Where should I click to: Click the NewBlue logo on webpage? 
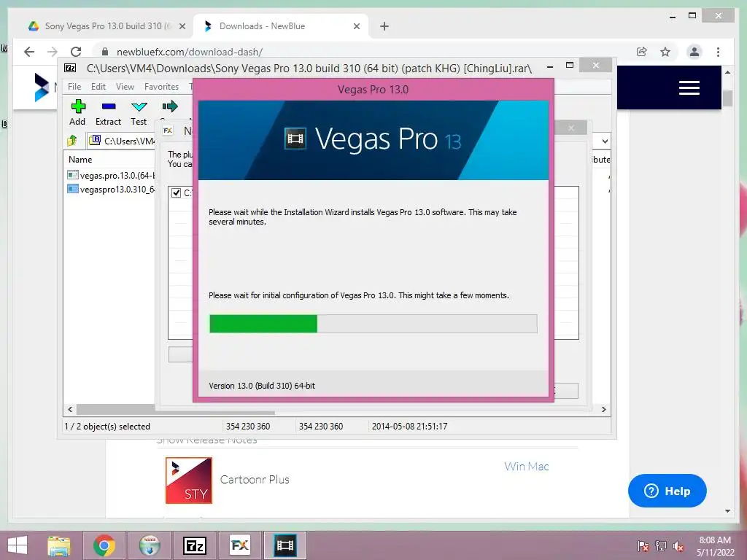(x=42, y=87)
